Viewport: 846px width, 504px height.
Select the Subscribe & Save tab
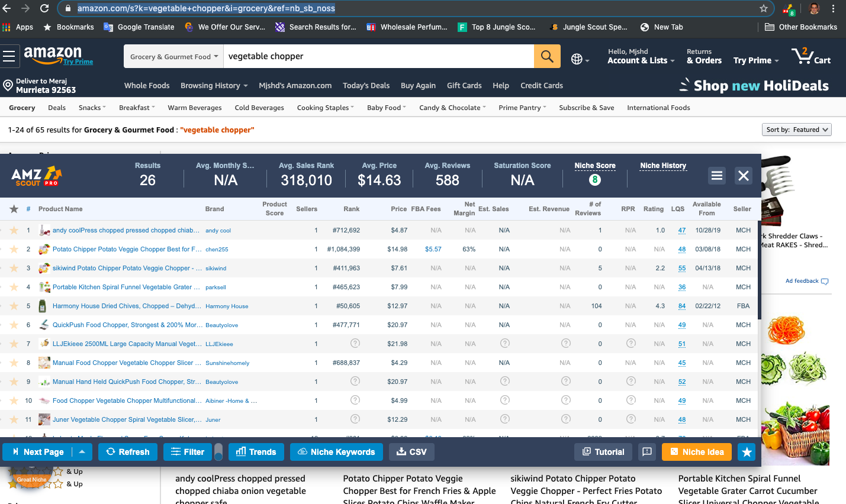click(x=587, y=108)
